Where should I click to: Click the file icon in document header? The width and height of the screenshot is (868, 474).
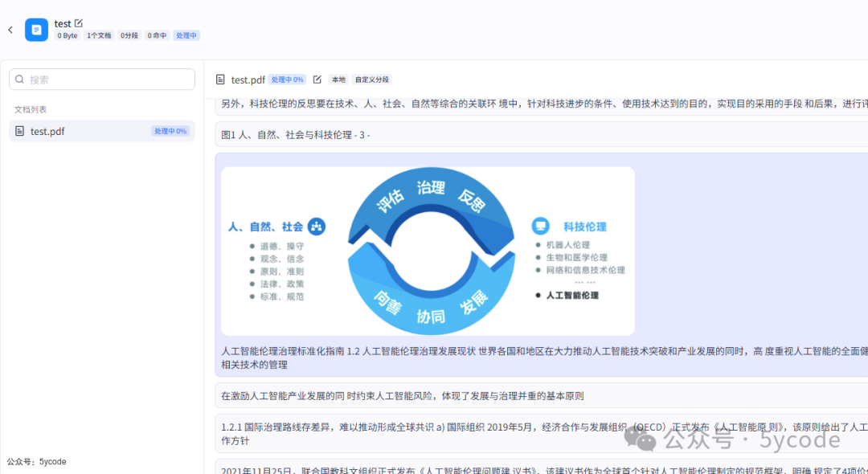point(220,80)
